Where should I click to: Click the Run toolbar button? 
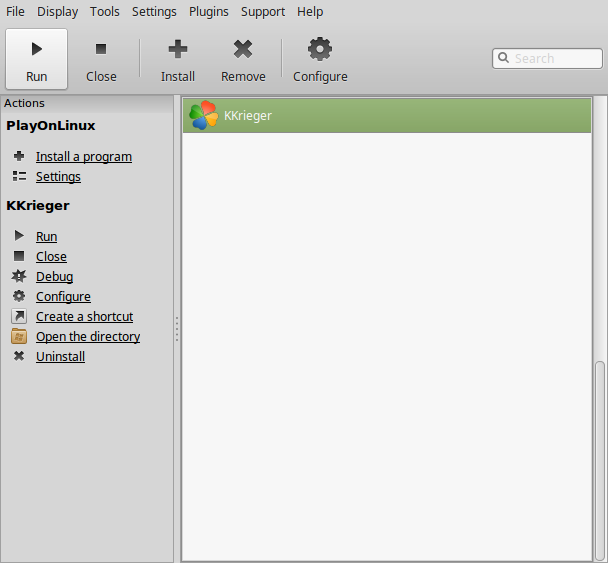[36, 59]
